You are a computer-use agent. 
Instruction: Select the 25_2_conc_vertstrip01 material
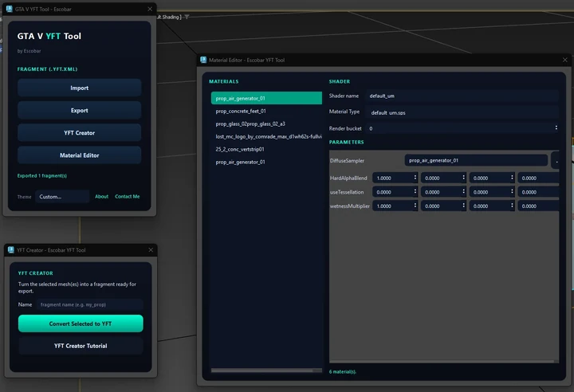point(266,149)
